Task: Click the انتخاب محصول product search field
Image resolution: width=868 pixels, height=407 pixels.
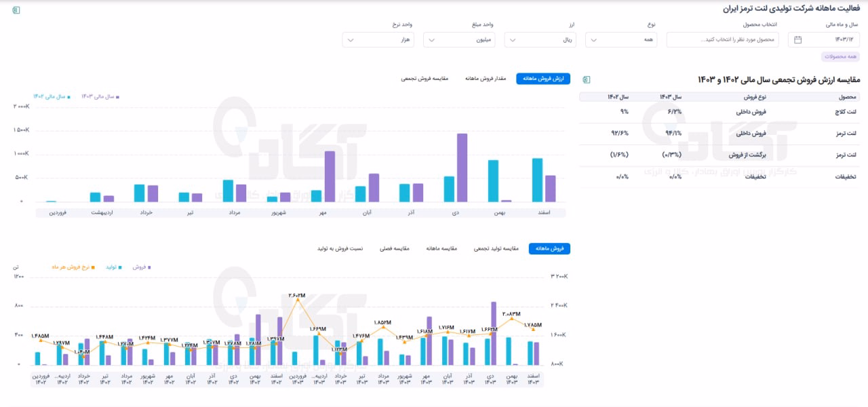Action: click(723, 40)
